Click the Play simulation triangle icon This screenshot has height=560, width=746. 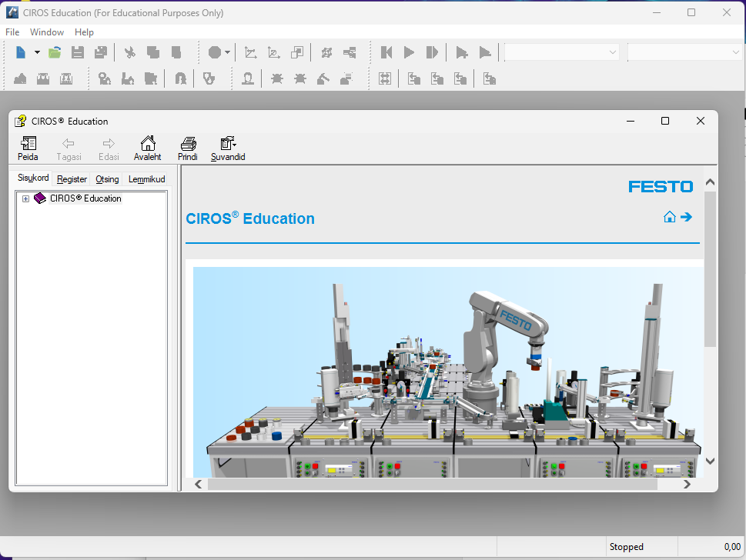(409, 52)
